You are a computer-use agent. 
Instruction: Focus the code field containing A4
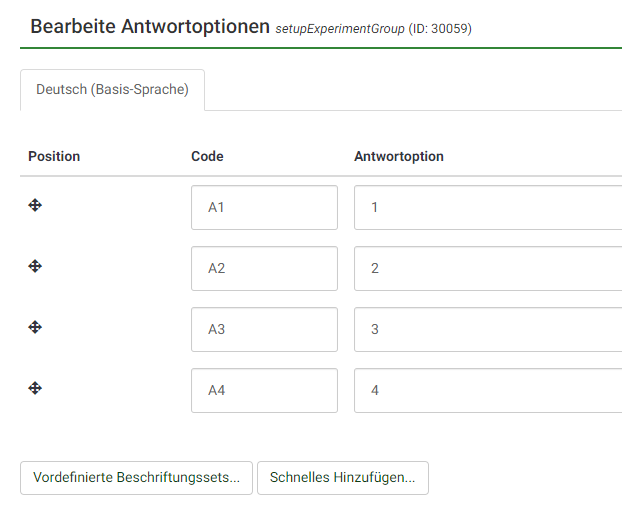(264, 391)
